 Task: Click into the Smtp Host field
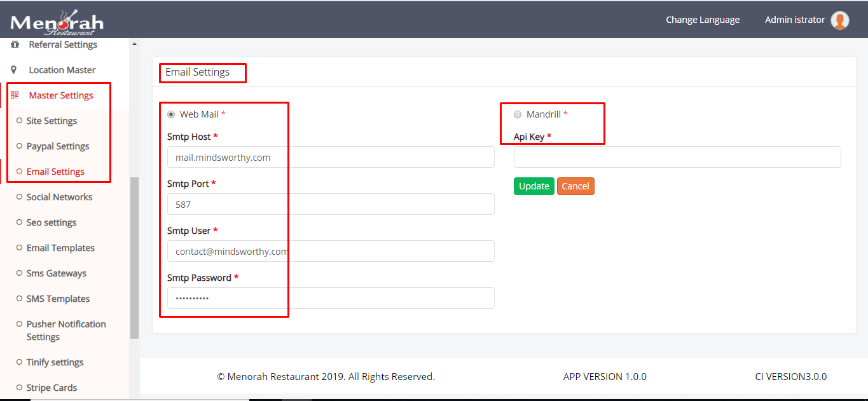331,157
